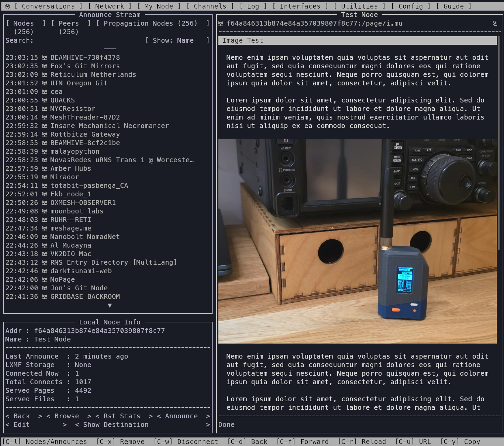
Task: Select the RNS Entry Directory [MultiLang] entry
Action: tap(91, 262)
